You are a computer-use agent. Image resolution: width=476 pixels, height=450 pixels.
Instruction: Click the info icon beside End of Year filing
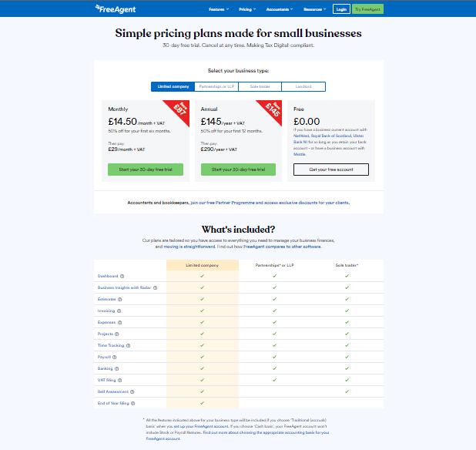[133, 403]
